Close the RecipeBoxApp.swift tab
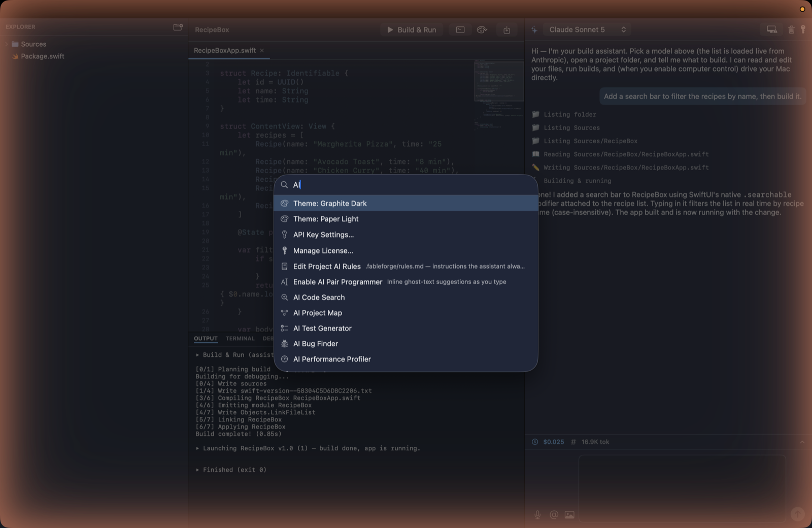812x528 pixels. coord(262,50)
